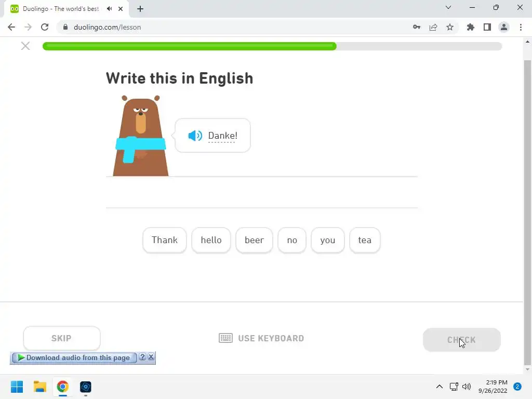Screen dimensions: 532x399
Task: Open the extensions puzzle icon
Action: [471, 27]
